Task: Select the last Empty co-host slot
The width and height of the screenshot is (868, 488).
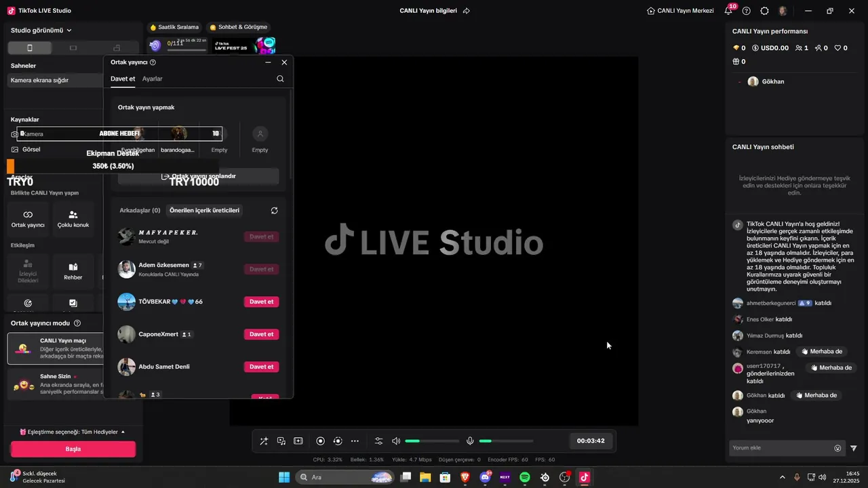Action: click(x=260, y=140)
